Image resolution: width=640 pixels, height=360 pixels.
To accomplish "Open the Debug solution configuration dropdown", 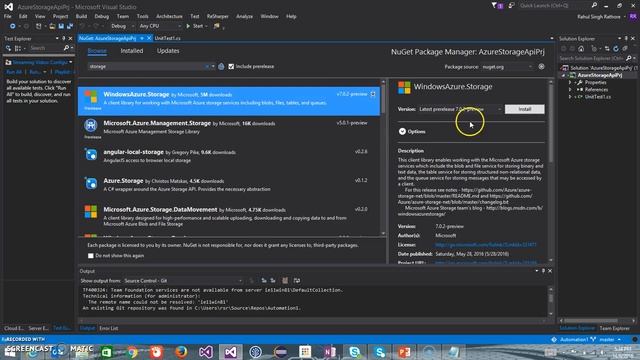I will point(122,26).
